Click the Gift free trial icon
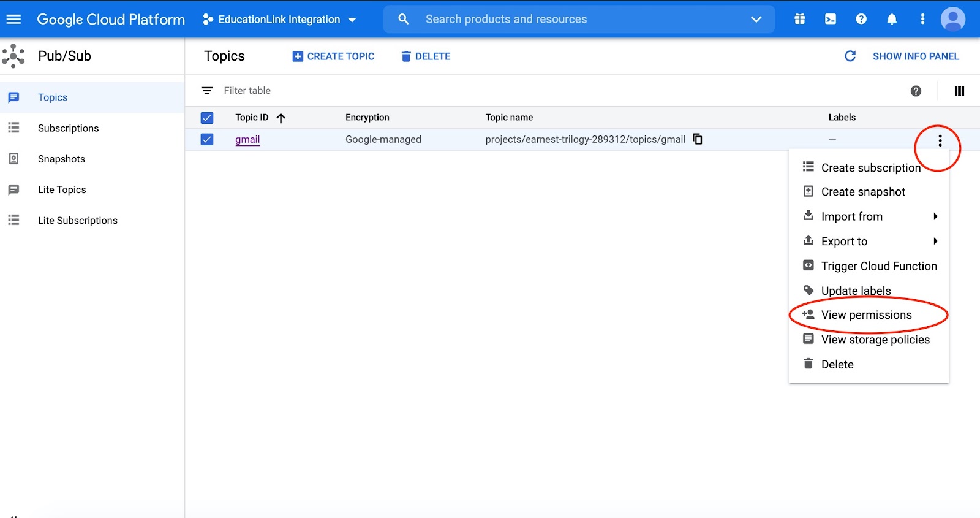Viewport: 980px width, 518px height. point(800,19)
